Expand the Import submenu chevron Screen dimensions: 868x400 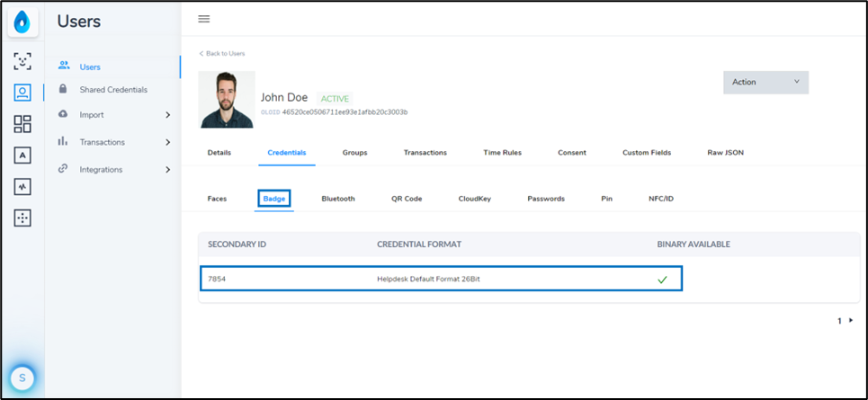coord(167,115)
